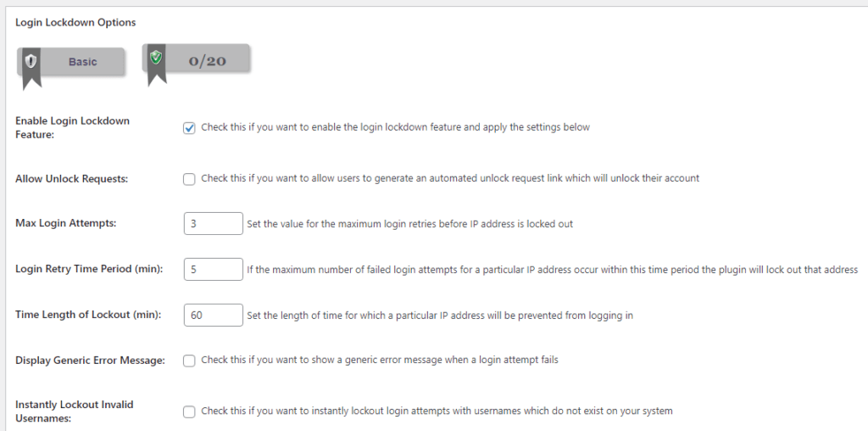Screen dimensions: 868x431
Task: Select the Login Retry Time Period field
Action: tap(213, 269)
